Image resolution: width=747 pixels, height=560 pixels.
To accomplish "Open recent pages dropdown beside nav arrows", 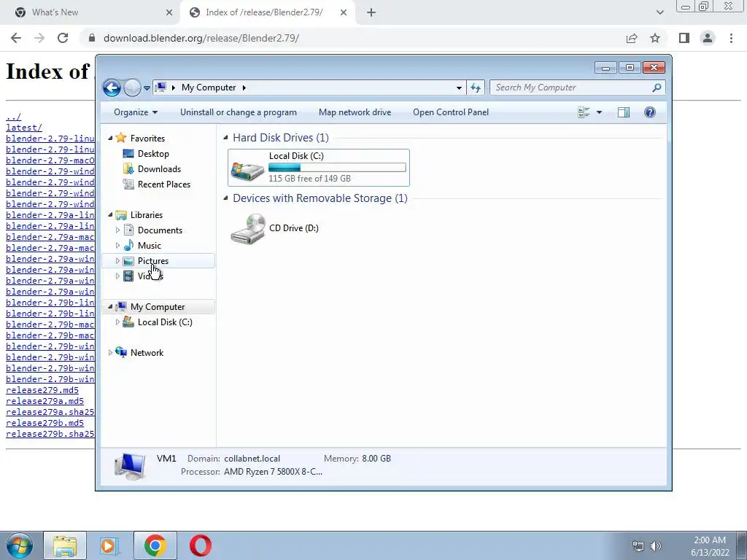I will pos(147,88).
